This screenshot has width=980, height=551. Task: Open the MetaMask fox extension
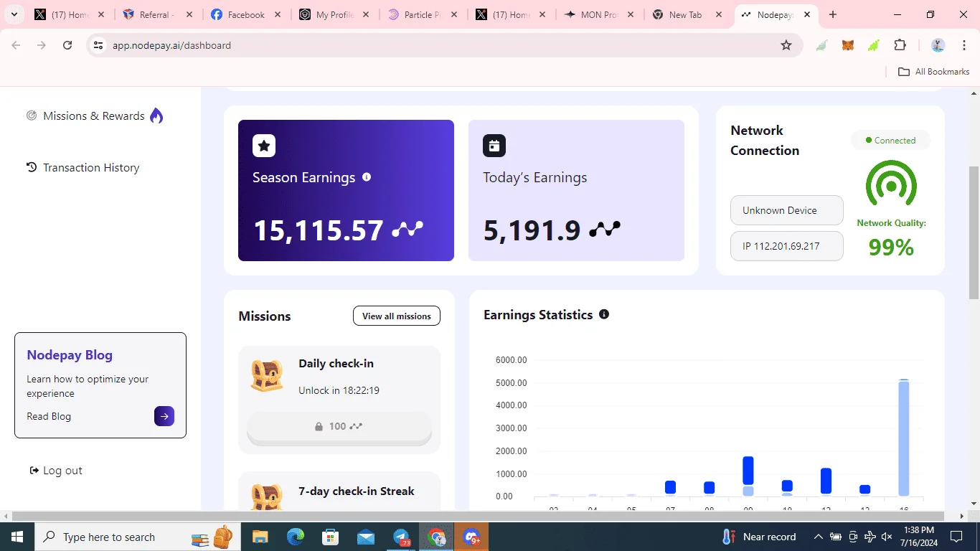[x=848, y=45]
